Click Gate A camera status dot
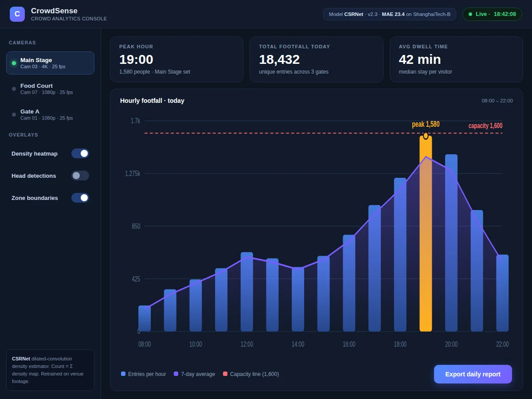 tap(14, 114)
